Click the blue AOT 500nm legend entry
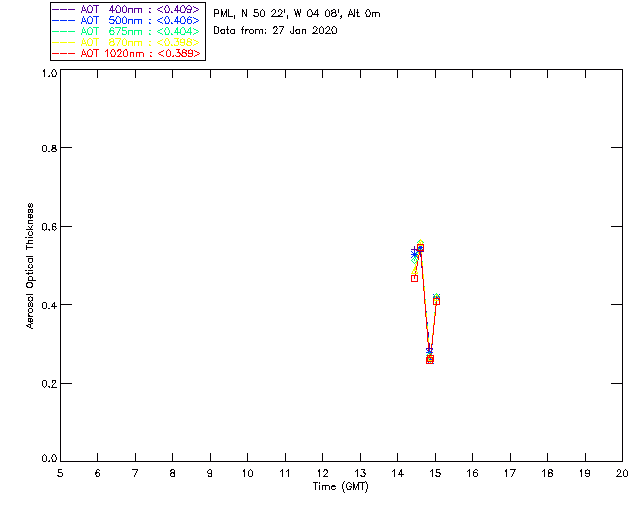The width and height of the screenshot is (640, 512). point(127,20)
